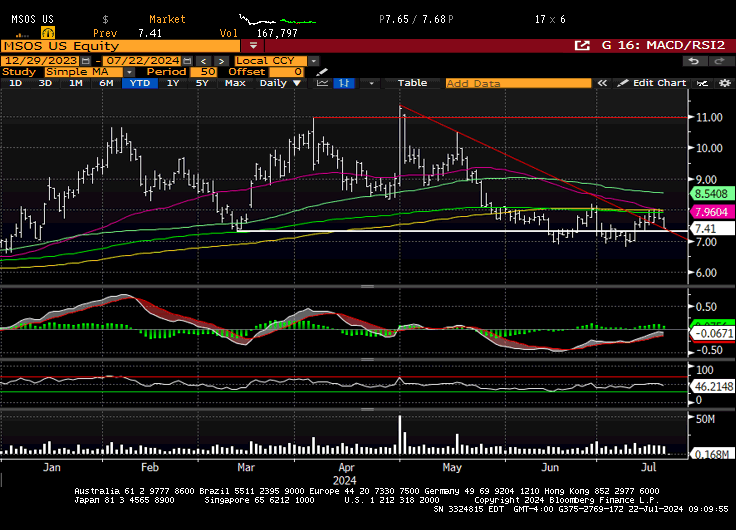Screen dimensions: 736x530
Task: Click the Simple MA study field
Action: 84,72
